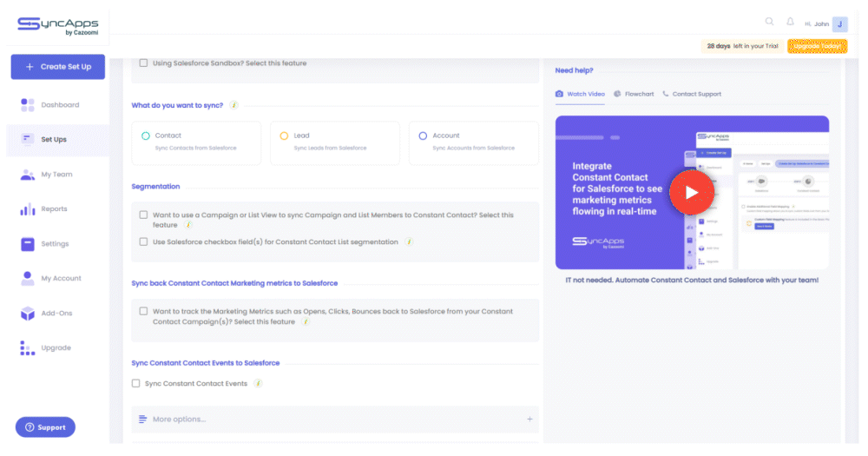The image size is (868, 456).
Task: Expand More options with plus sign
Action: (529, 420)
